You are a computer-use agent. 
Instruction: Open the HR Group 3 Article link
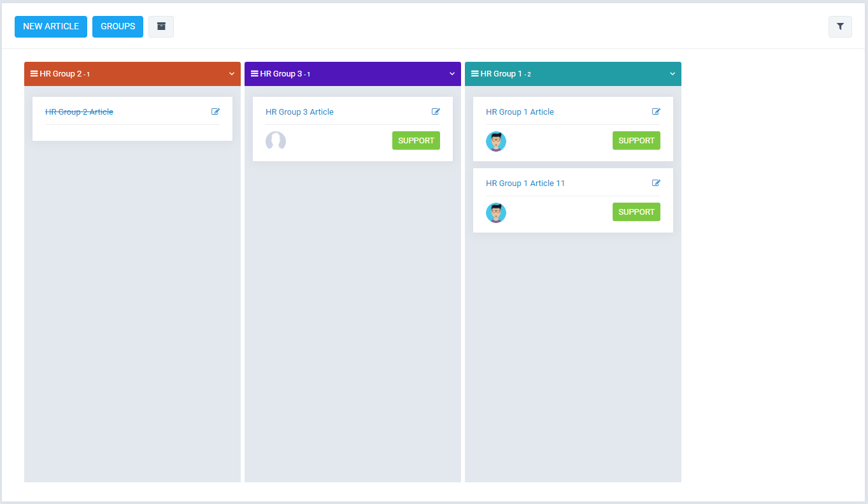299,112
